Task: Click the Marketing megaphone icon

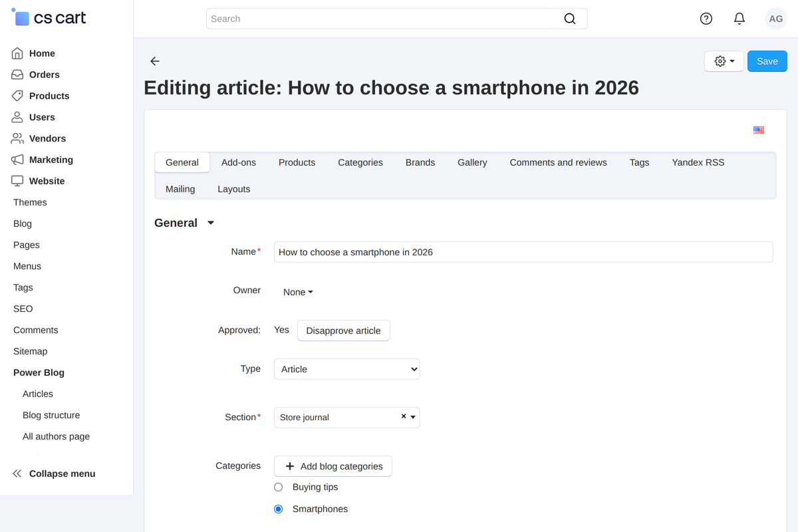Action: coord(17,160)
